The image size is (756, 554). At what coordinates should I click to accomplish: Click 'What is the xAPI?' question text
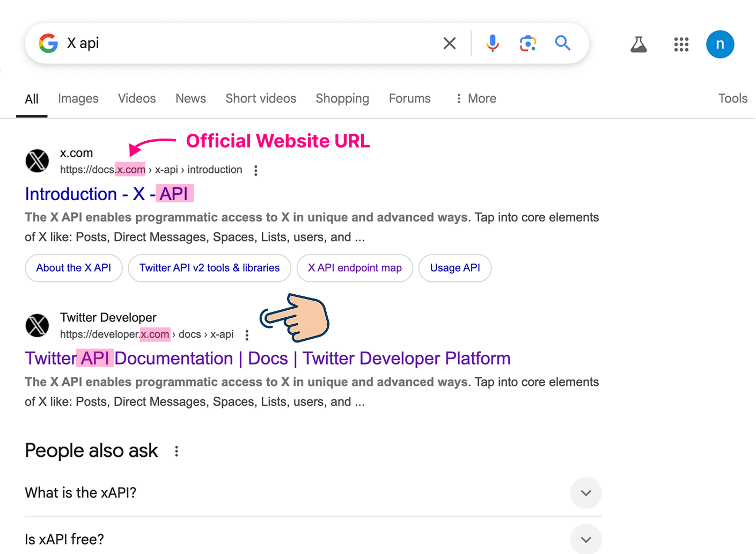click(80, 493)
